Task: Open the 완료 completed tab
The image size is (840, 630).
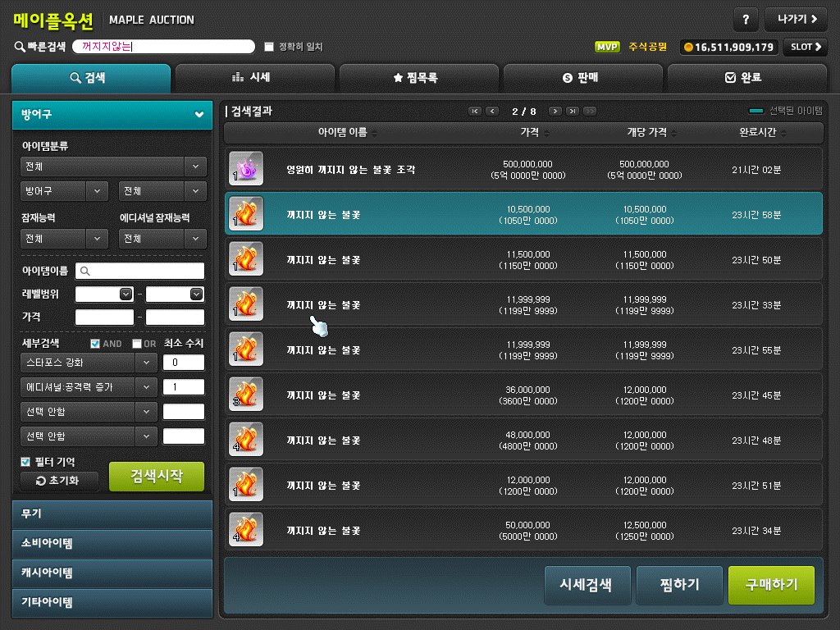Action: 746,78
